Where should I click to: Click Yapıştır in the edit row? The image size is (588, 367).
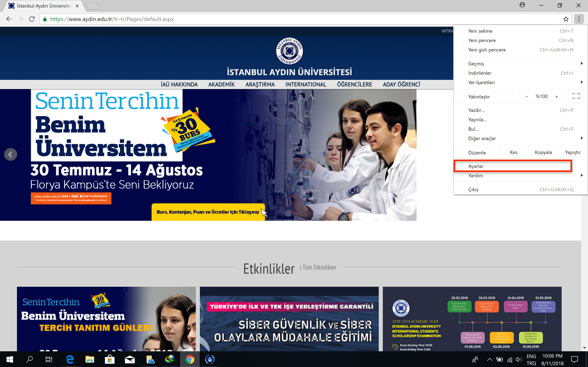point(573,152)
